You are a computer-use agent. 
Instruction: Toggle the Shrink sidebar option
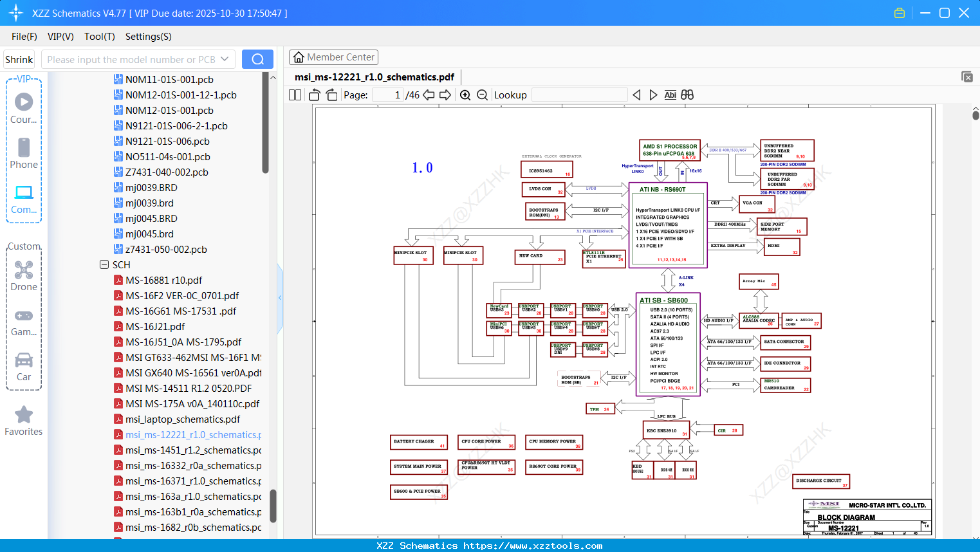tap(19, 59)
